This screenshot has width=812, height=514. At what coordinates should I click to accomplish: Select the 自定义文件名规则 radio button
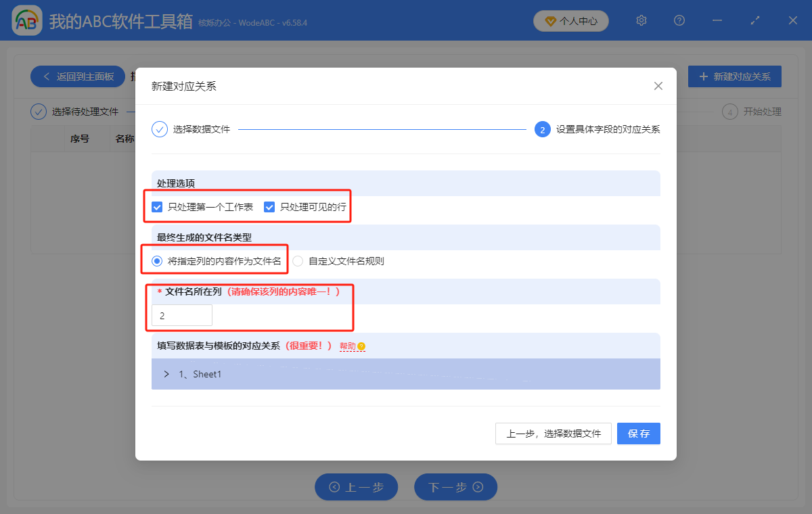point(297,260)
